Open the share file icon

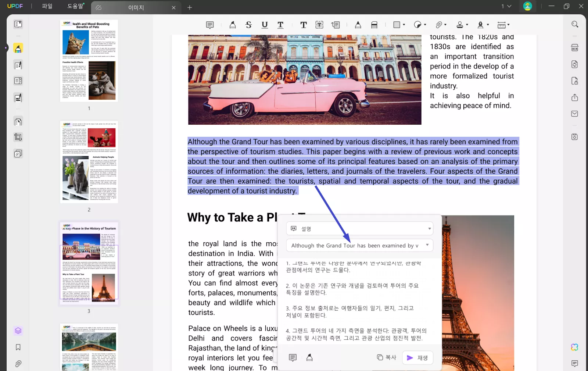575,97
